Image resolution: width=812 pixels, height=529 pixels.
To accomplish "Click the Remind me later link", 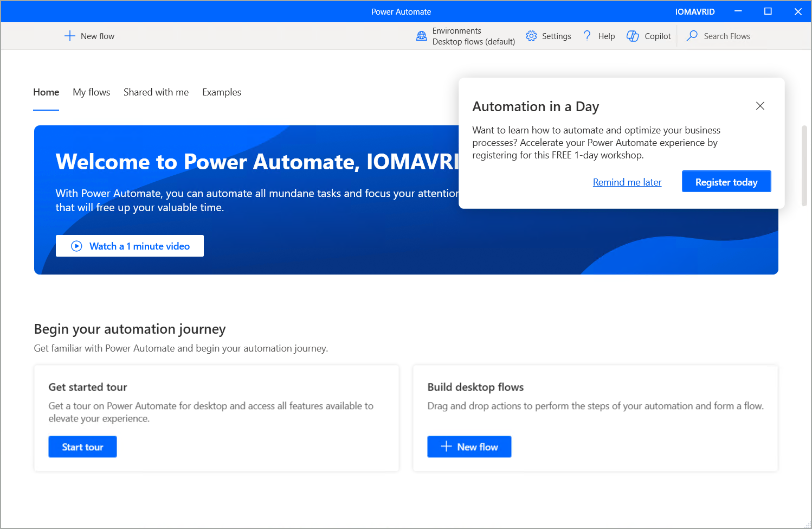I will point(627,182).
